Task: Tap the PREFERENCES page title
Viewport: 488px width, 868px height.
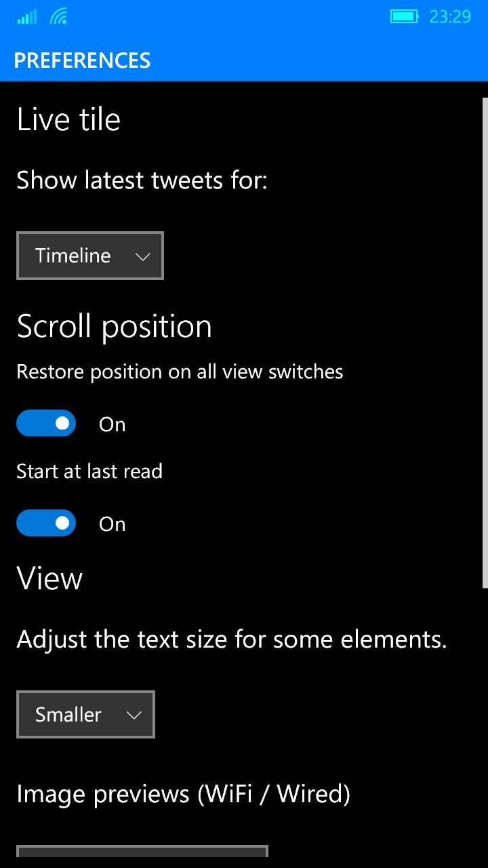Action: point(82,60)
